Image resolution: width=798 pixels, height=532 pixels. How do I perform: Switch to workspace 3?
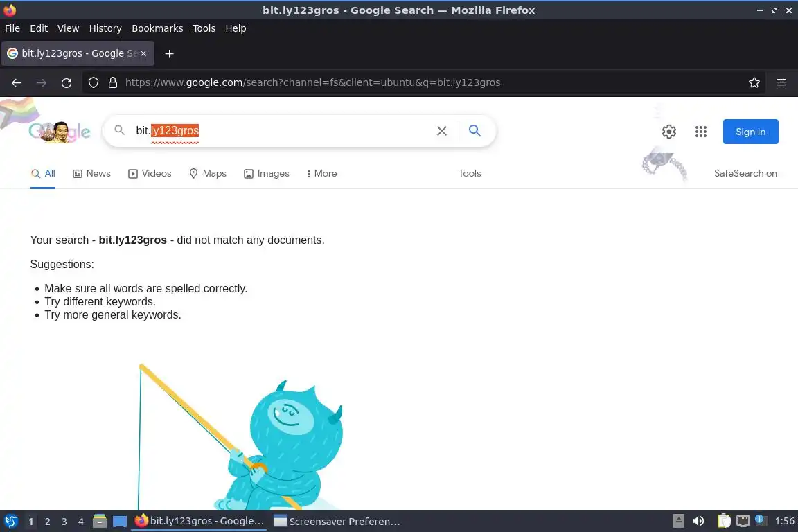pyautogui.click(x=64, y=522)
